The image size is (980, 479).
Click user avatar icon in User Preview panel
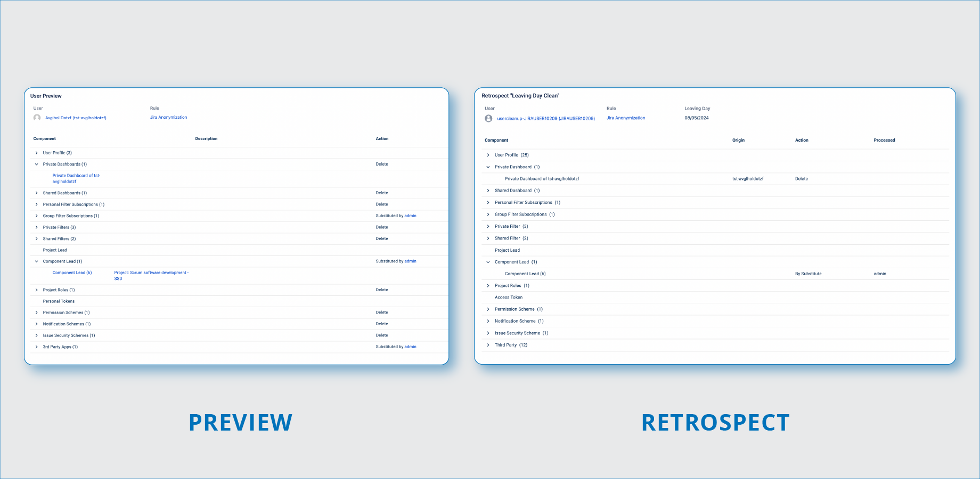(x=37, y=118)
